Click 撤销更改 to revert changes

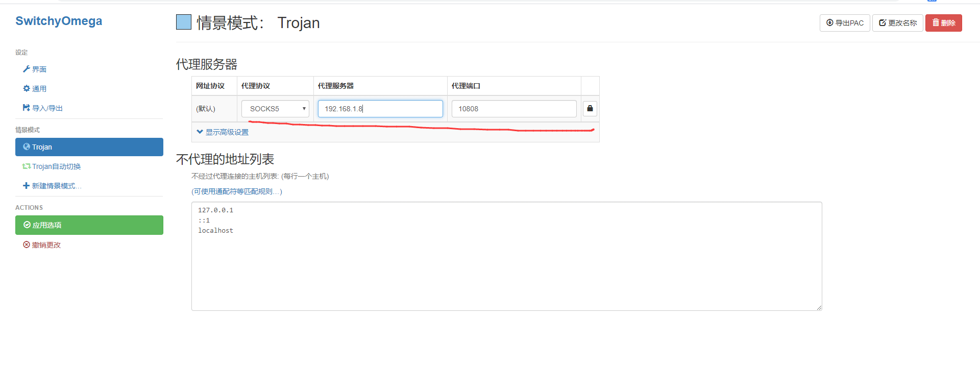(x=46, y=245)
